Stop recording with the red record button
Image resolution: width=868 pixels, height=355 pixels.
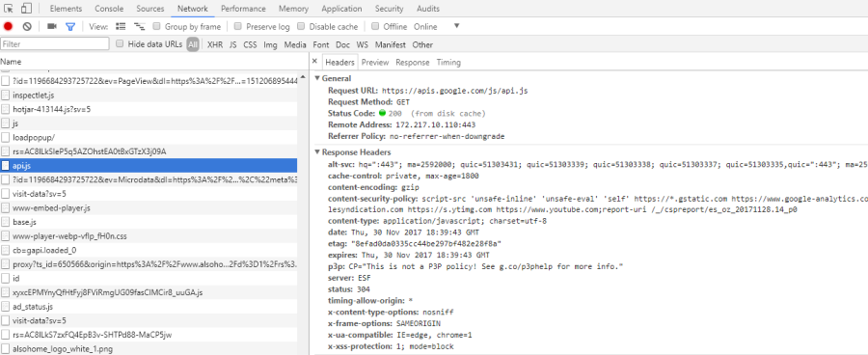[8, 26]
